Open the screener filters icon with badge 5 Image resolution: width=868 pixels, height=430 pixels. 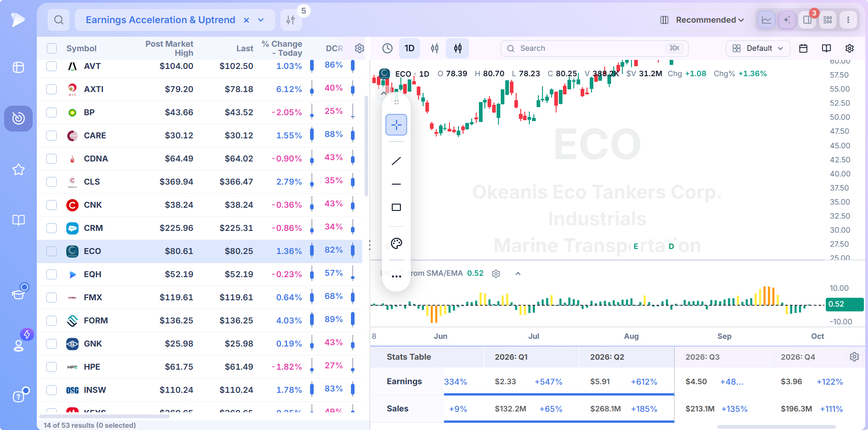pyautogui.click(x=291, y=20)
